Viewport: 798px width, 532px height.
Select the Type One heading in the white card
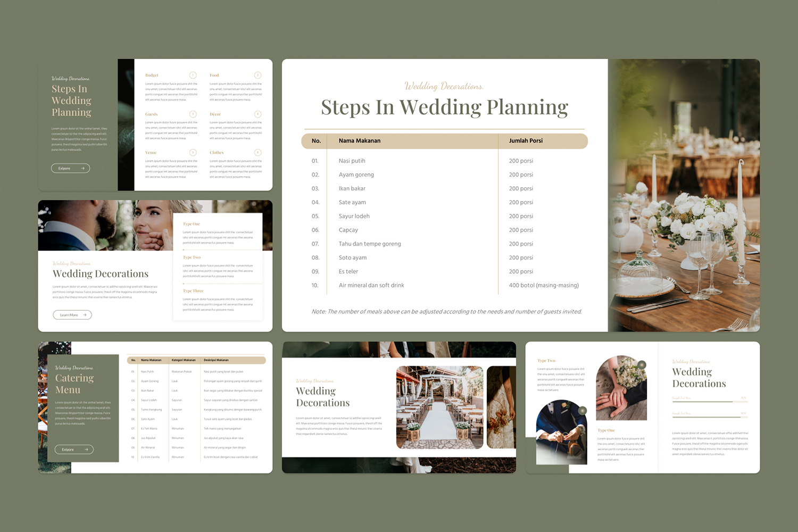[x=192, y=224]
